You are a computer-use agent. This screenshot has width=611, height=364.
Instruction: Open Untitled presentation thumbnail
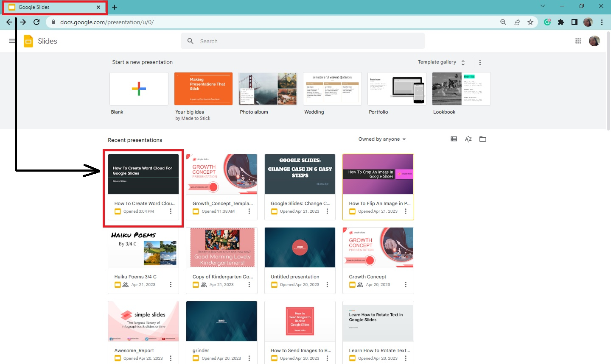coord(300,247)
